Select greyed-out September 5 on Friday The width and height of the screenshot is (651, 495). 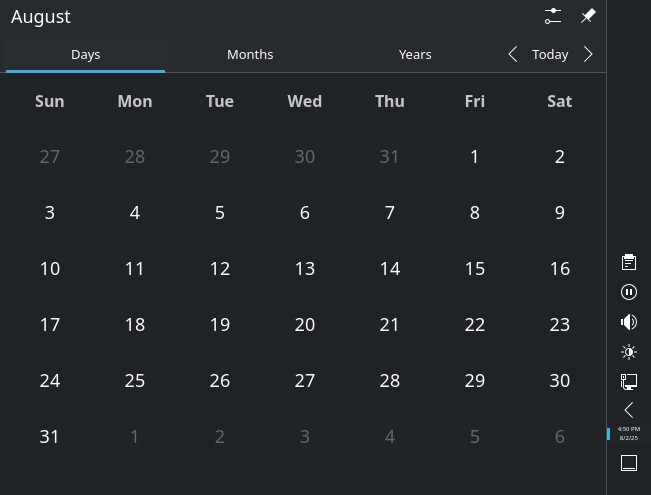[x=475, y=437]
